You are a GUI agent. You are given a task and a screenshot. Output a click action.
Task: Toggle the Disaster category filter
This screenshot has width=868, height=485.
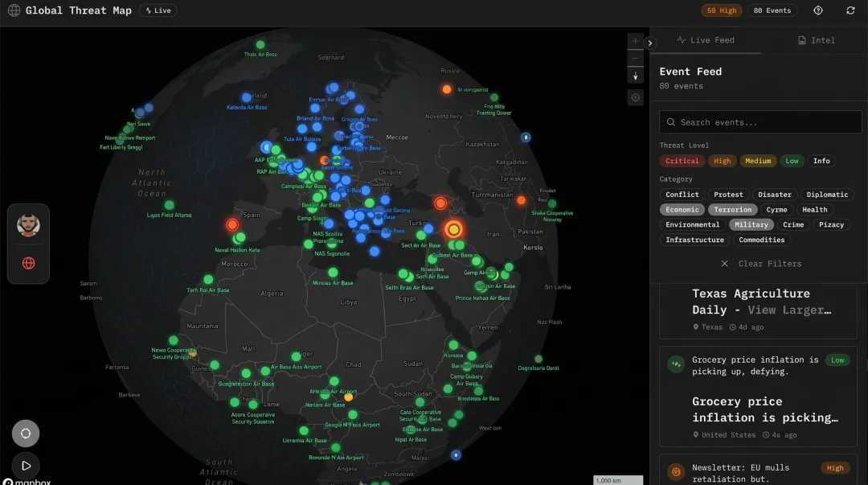click(775, 195)
